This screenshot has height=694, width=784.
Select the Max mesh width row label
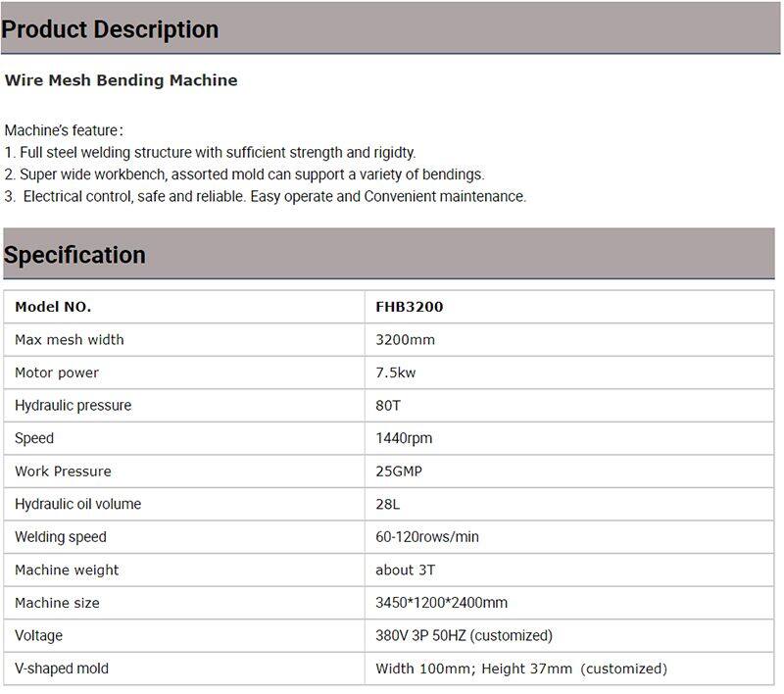(70, 340)
